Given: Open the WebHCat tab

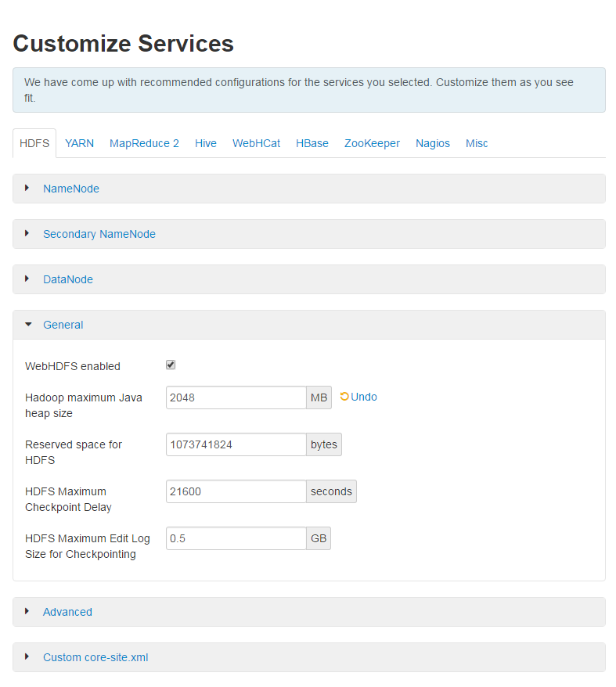Looking at the screenshot, I should coord(256,143).
